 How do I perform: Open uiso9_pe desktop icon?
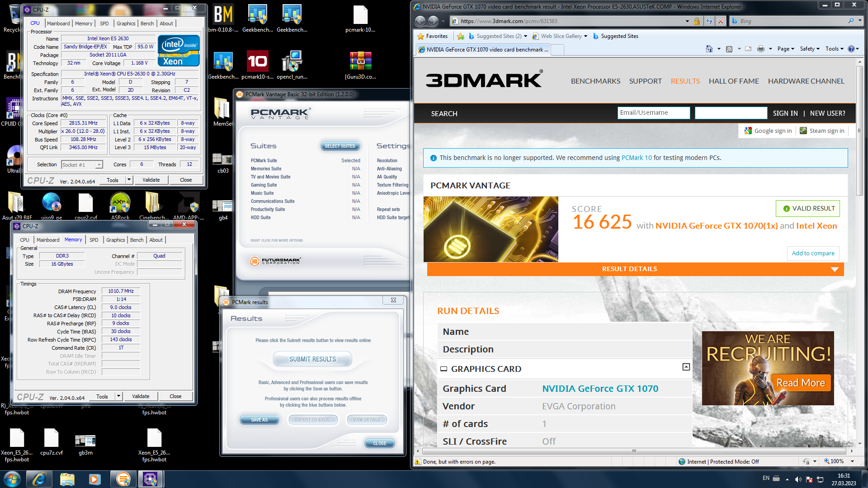click(52, 206)
